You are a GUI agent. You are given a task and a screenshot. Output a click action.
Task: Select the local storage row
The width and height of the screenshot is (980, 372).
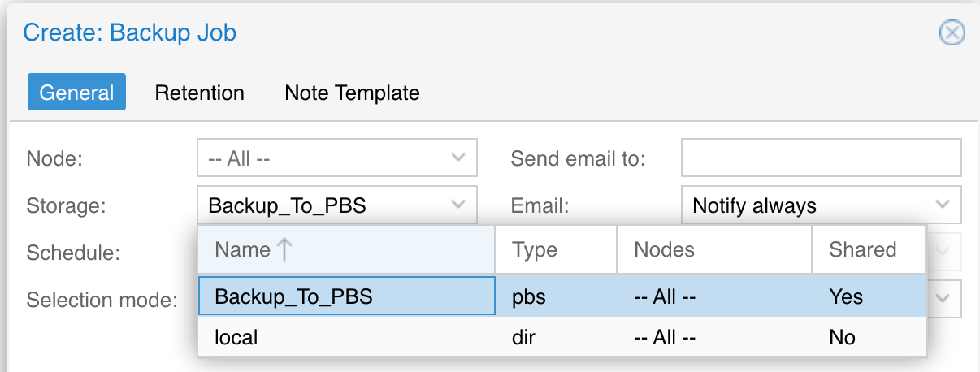click(x=562, y=336)
